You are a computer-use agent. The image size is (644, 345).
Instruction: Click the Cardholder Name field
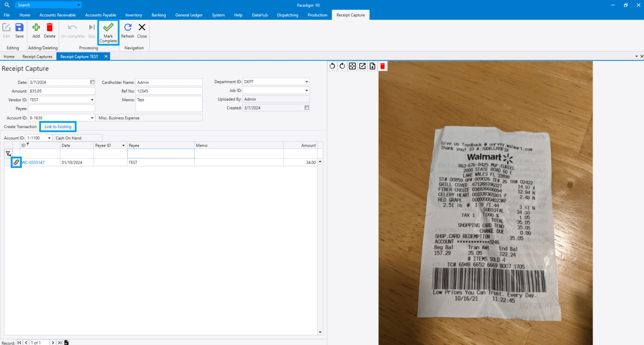click(169, 82)
